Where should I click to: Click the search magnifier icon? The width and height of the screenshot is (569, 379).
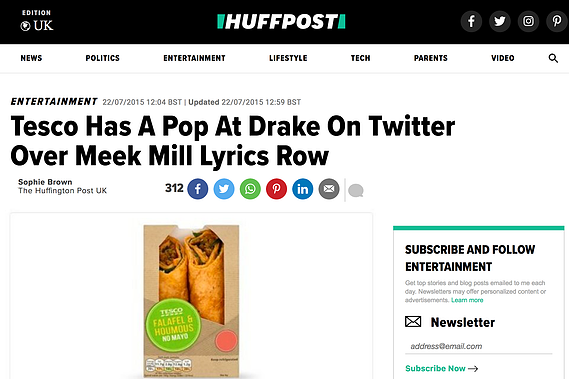tap(553, 58)
